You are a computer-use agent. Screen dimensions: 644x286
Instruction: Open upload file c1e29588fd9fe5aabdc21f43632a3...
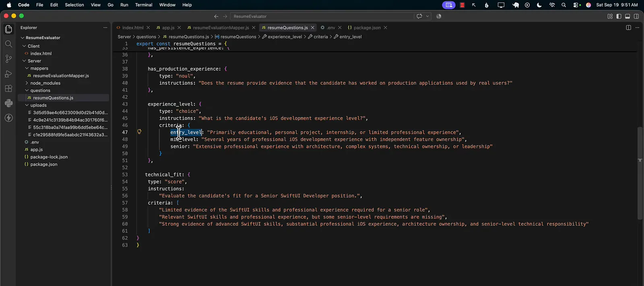coord(70,135)
